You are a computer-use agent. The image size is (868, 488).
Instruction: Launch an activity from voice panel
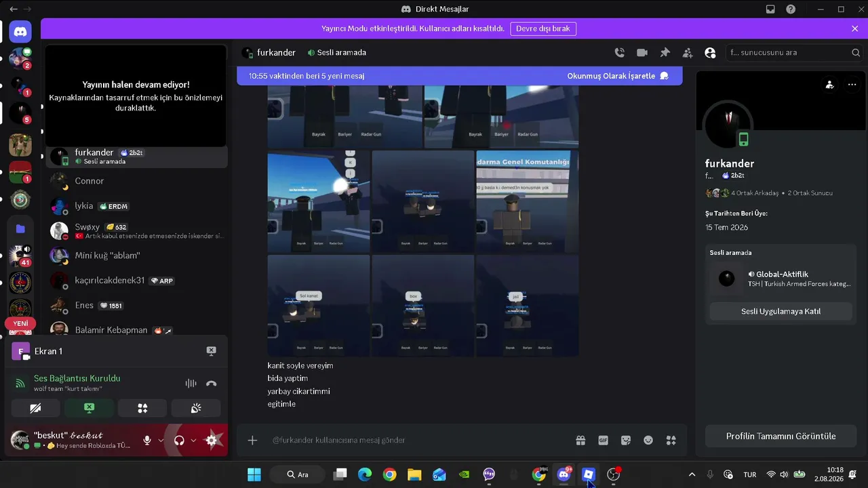(142, 408)
